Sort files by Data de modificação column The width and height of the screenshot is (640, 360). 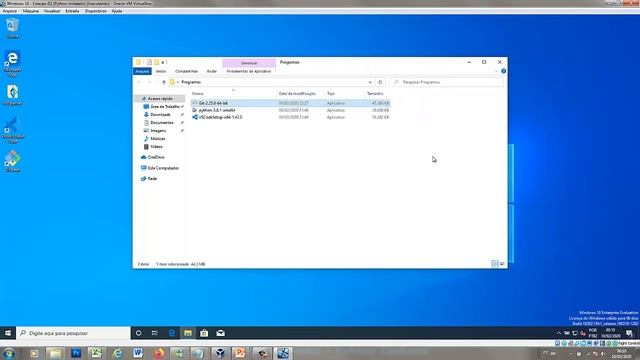click(x=300, y=94)
